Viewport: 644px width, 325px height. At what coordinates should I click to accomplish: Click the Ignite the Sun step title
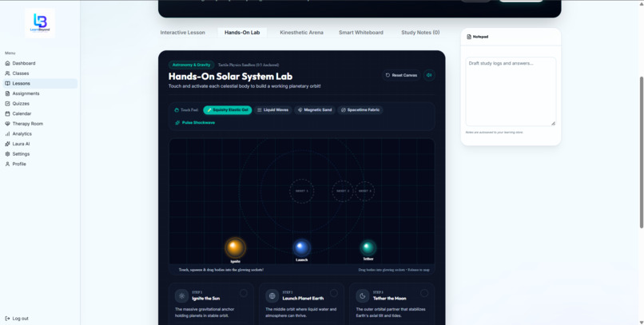206,299
